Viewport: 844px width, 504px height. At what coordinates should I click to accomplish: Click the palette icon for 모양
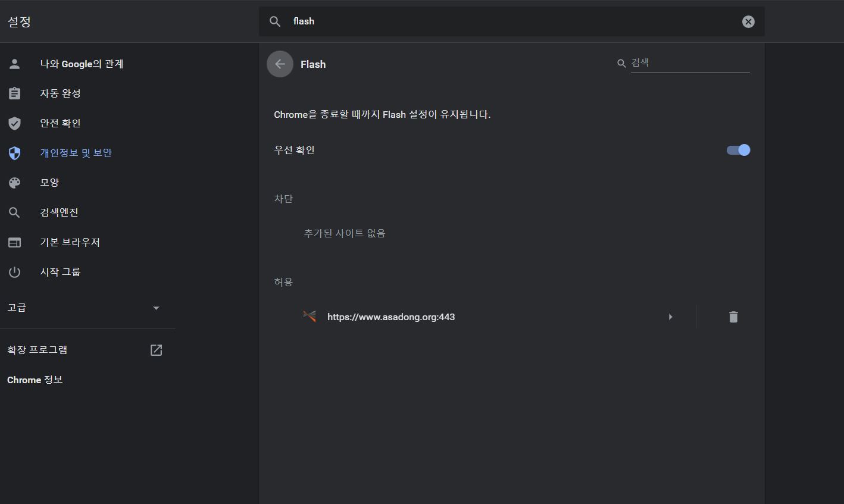(x=15, y=183)
